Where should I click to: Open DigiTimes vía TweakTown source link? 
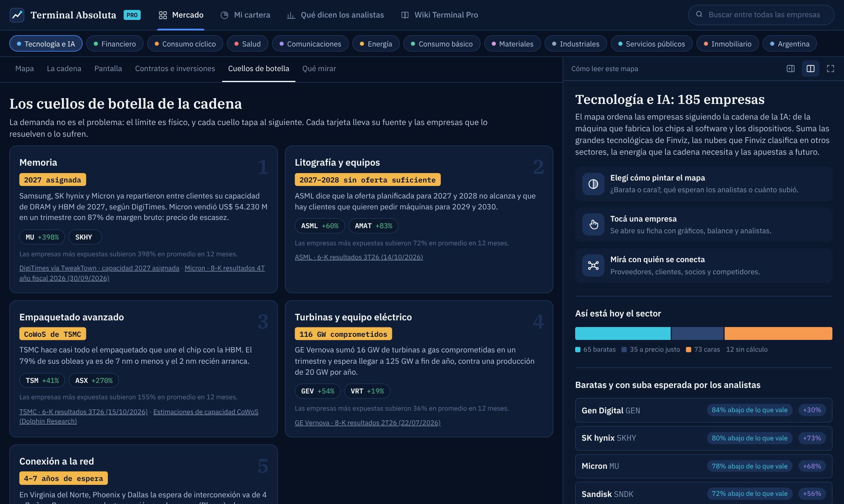99,268
